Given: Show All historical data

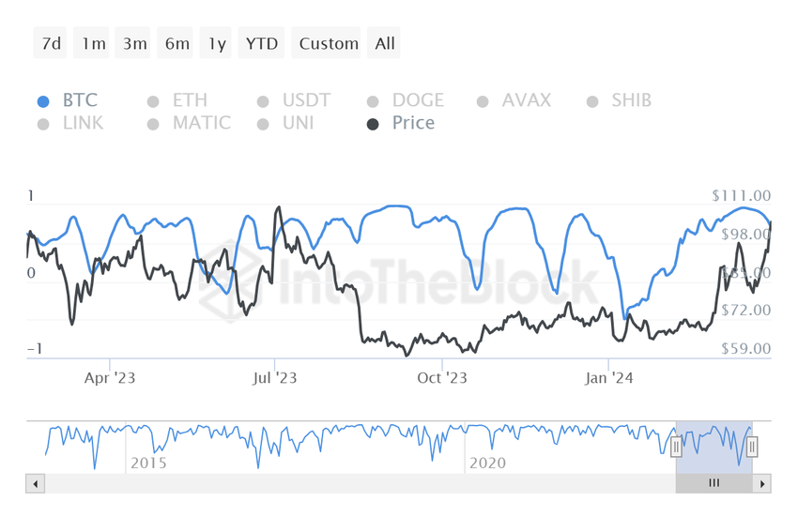Looking at the screenshot, I should tap(384, 43).
